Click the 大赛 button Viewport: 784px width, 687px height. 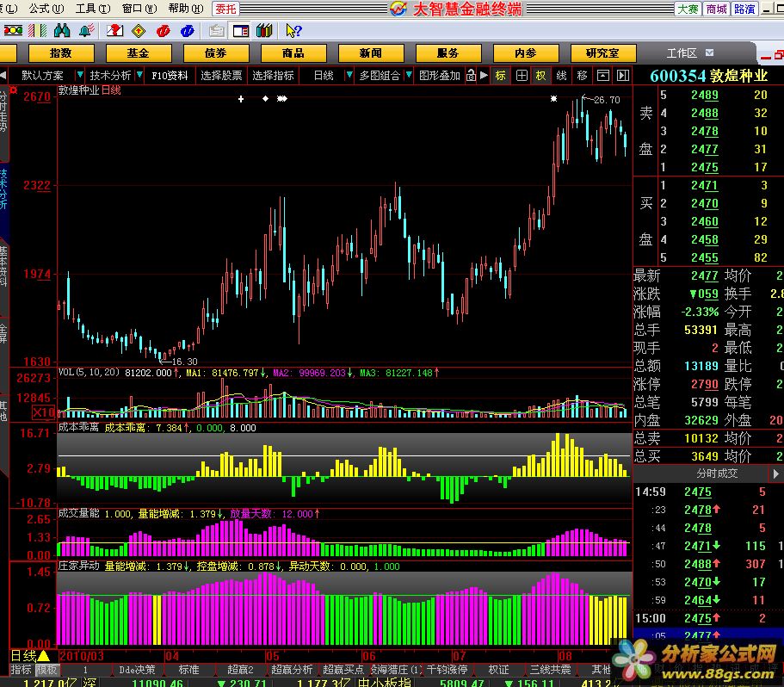688,9
